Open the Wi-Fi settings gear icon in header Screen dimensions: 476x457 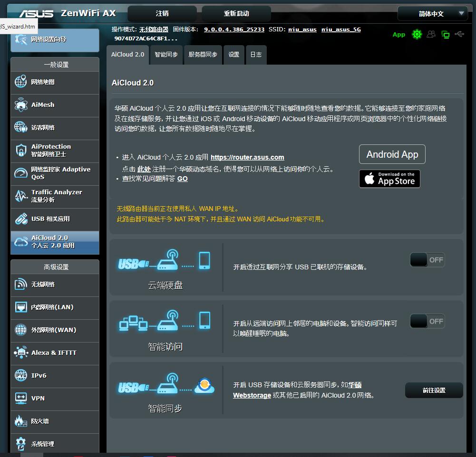(417, 34)
